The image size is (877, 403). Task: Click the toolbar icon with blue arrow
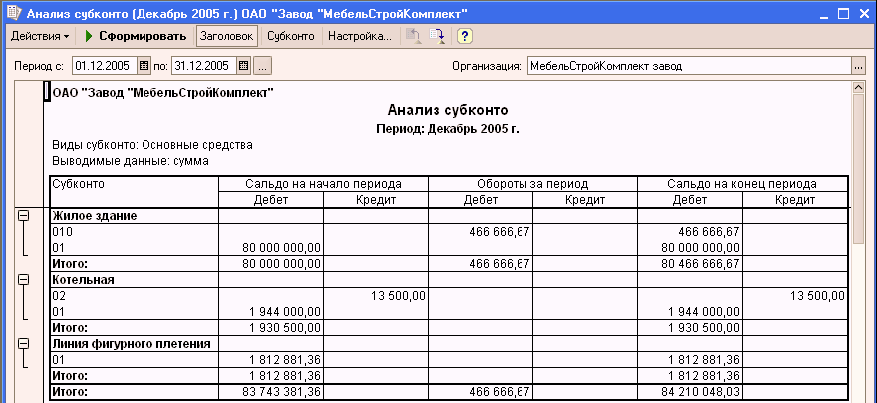point(438,36)
